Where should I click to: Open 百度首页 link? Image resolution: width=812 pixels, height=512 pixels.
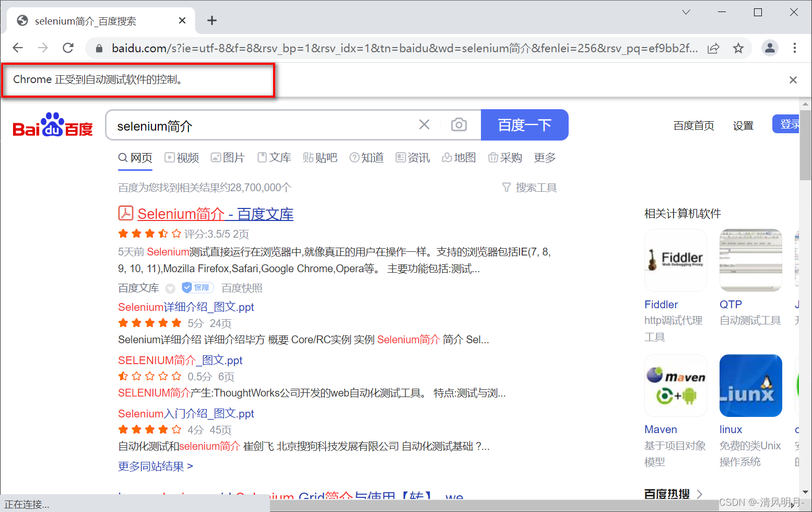click(693, 126)
